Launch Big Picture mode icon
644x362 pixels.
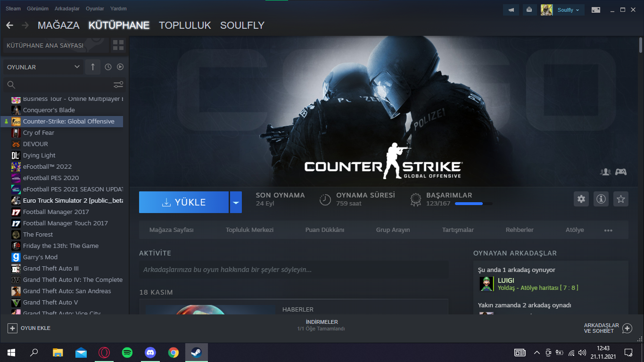(x=596, y=10)
